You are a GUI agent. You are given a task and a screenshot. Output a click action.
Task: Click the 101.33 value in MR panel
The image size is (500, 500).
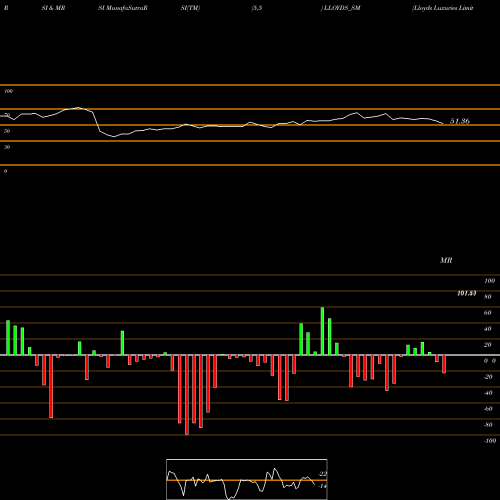(466, 293)
